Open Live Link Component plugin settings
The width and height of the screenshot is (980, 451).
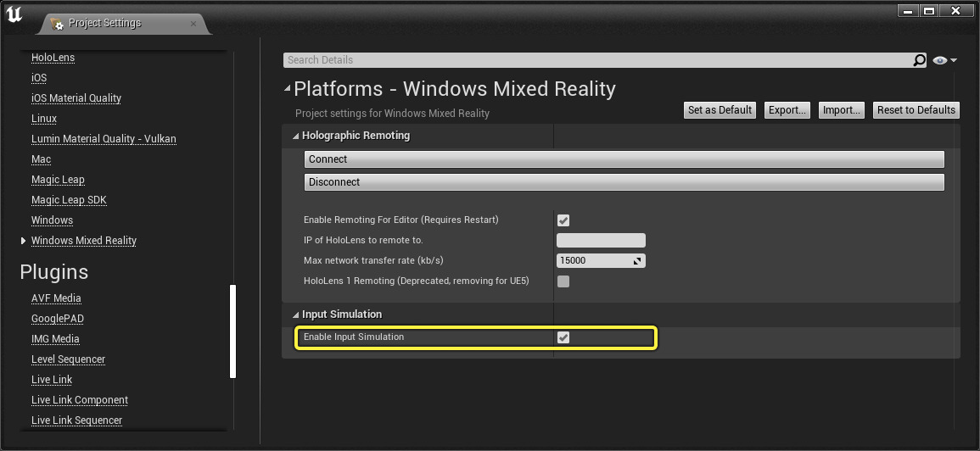[80, 400]
